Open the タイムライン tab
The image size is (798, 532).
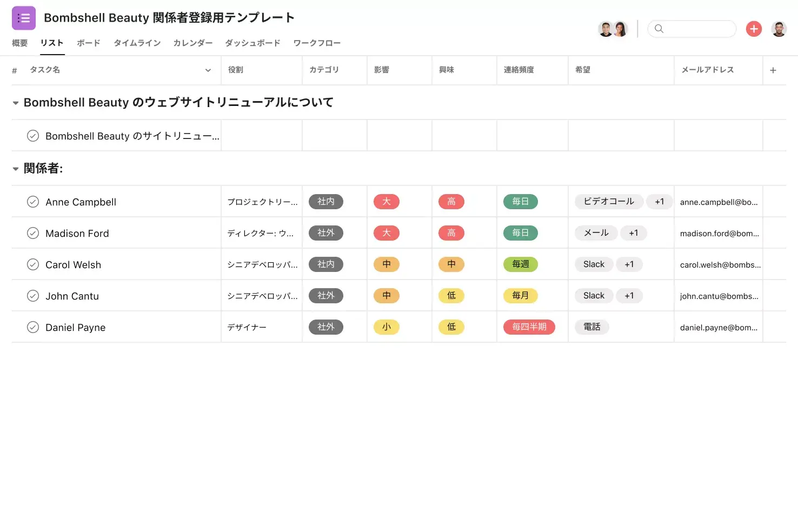pos(137,43)
